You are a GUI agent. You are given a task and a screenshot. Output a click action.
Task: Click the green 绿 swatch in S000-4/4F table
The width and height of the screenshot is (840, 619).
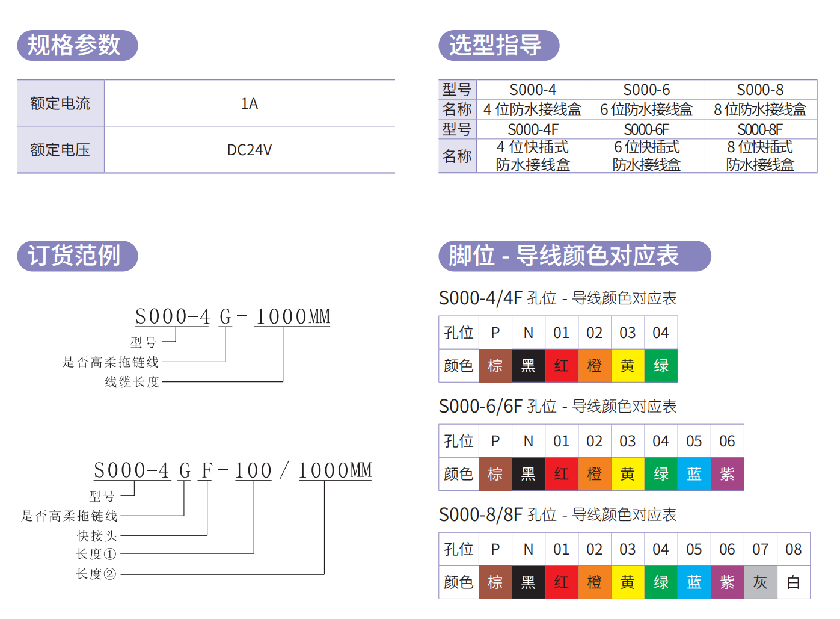click(x=661, y=365)
